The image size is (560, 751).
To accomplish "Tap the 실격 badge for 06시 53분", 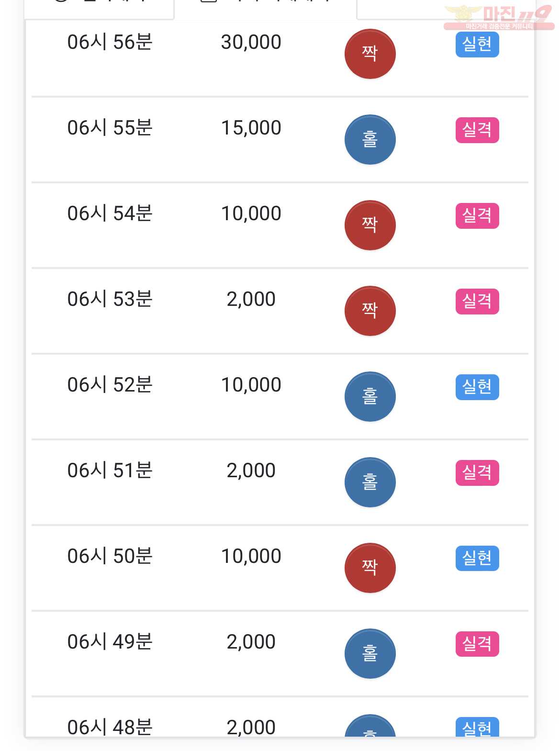I will tap(477, 302).
